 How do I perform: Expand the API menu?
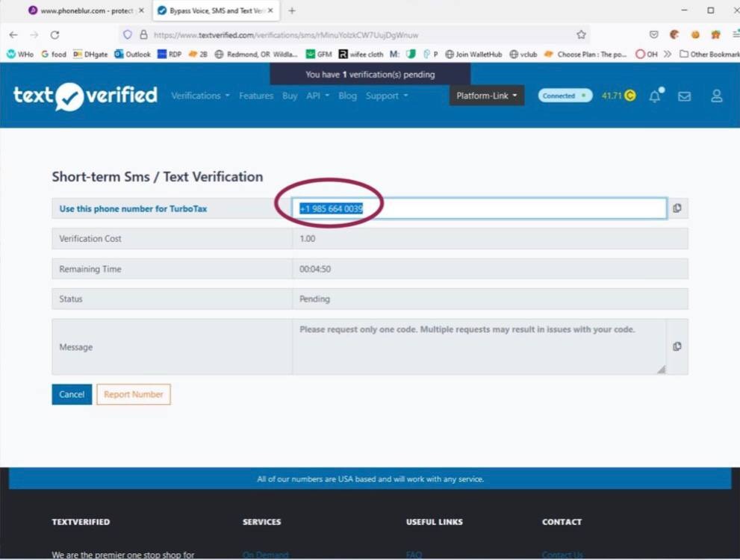[x=317, y=96]
